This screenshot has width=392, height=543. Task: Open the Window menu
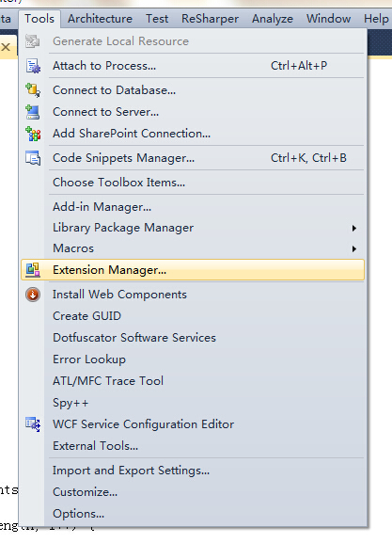pos(328,19)
